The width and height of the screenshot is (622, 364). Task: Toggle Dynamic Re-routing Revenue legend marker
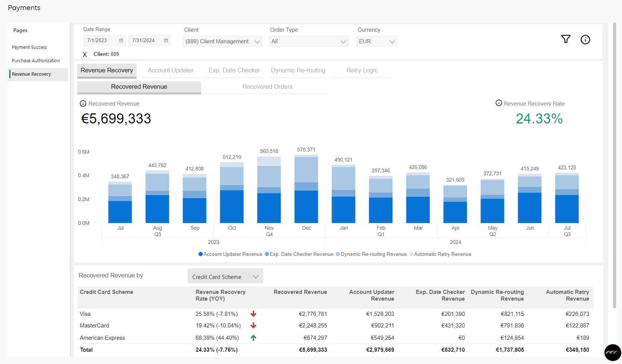pyautogui.click(x=338, y=254)
